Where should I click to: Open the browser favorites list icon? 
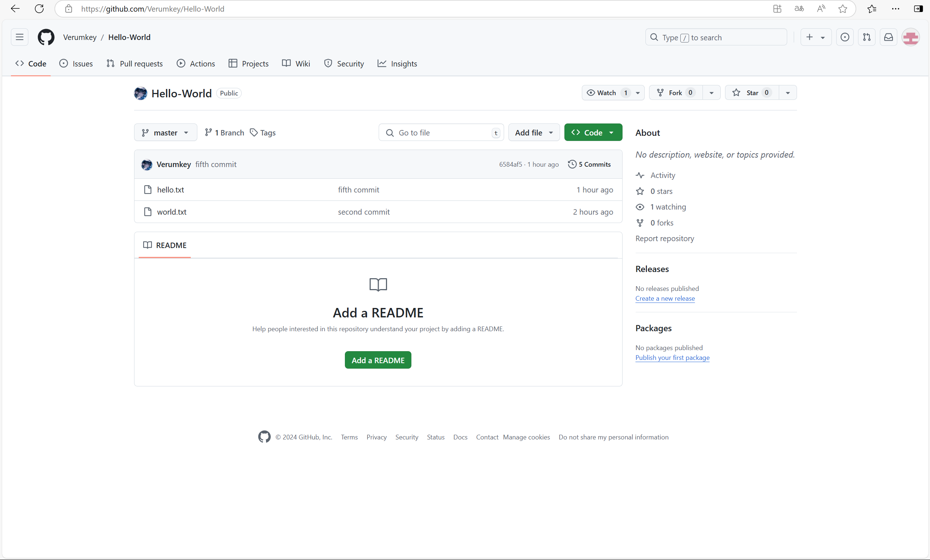[x=872, y=9]
